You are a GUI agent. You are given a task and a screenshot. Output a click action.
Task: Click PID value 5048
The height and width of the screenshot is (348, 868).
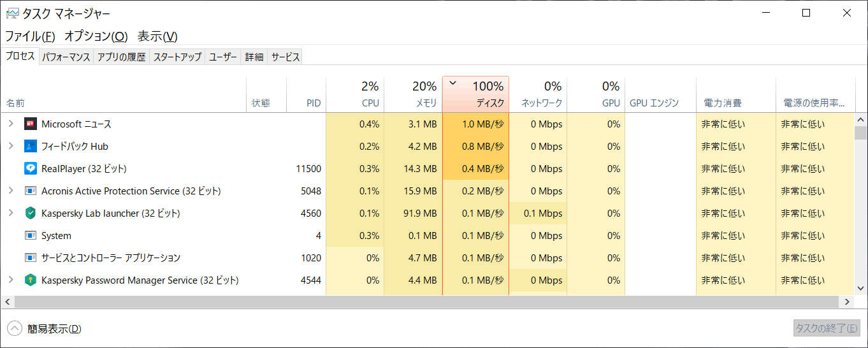click(x=311, y=191)
